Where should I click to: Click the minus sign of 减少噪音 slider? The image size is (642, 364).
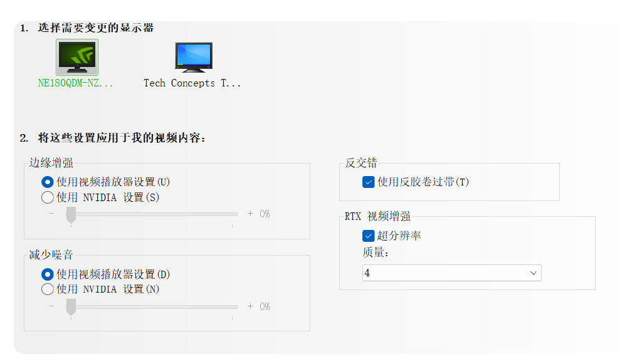pyautogui.click(x=52, y=306)
